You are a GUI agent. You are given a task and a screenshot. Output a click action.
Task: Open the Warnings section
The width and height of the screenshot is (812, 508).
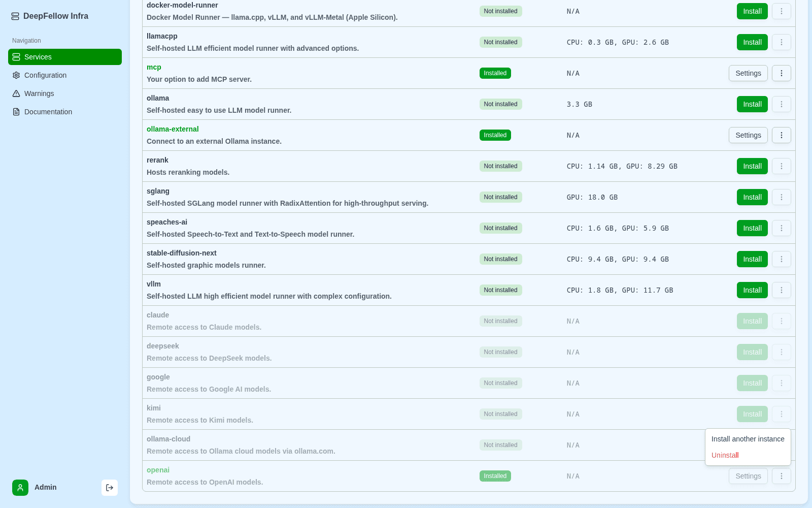pos(65,93)
